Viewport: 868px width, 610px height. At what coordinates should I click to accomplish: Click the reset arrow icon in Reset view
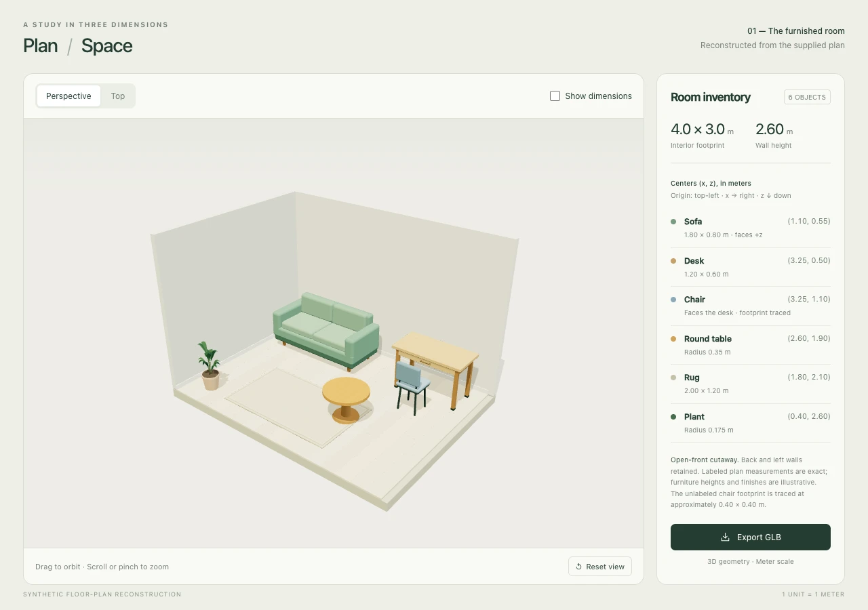coord(579,567)
